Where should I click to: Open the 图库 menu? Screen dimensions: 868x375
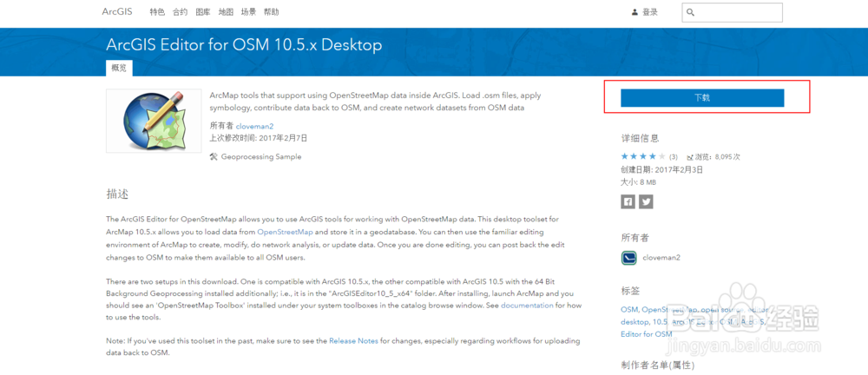click(x=203, y=12)
